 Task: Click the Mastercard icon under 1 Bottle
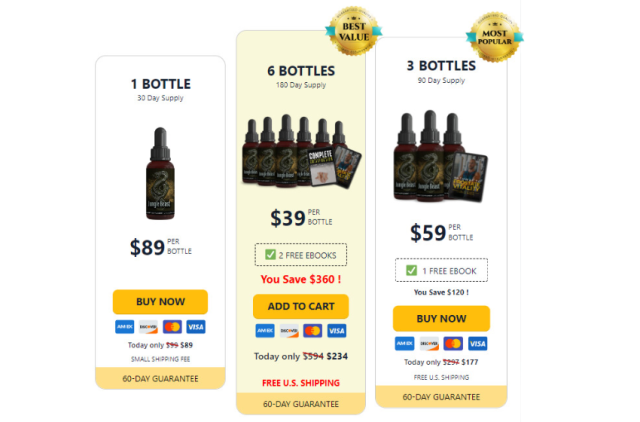click(172, 327)
